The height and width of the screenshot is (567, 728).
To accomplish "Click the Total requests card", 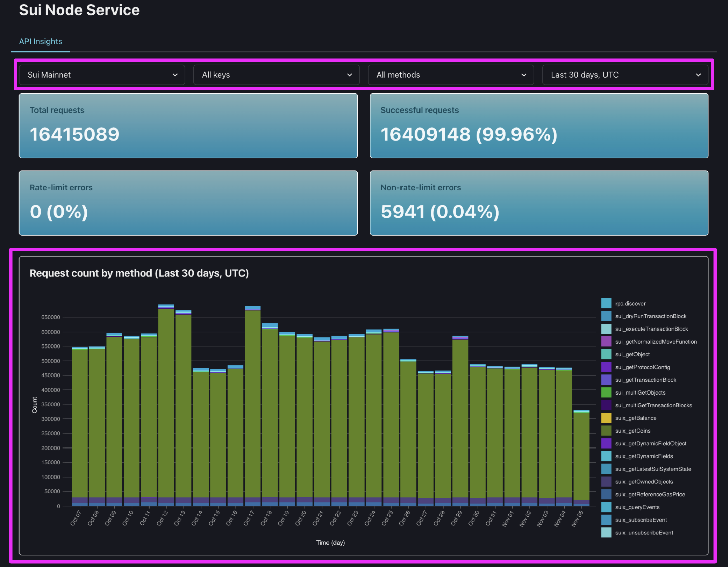I will tap(188, 126).
